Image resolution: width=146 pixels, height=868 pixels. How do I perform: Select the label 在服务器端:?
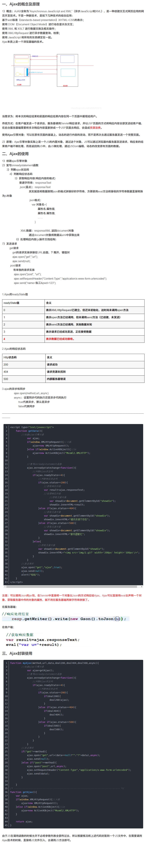9,607
